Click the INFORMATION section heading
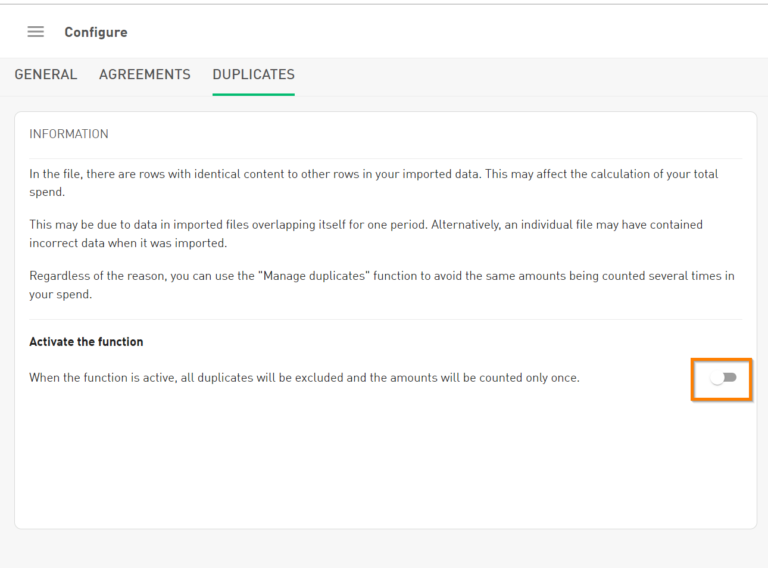The width and height of the screenshot is (768, 568). click(69, 134)
